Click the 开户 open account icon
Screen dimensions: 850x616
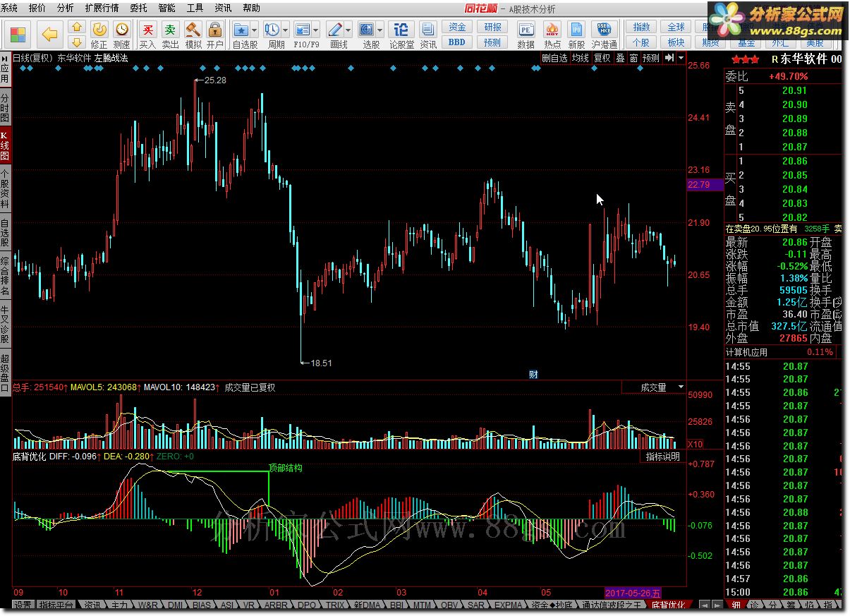[215, 35]
